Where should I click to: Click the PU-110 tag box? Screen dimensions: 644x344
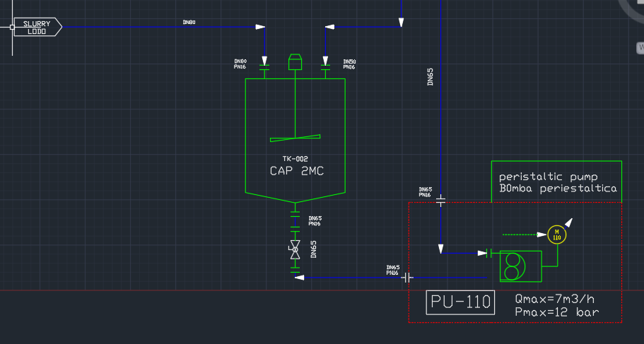(460, 302)
